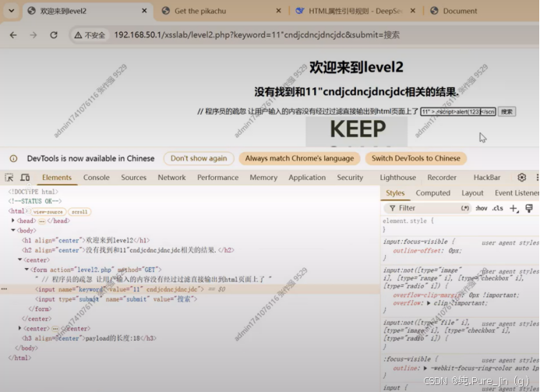Image resolution: width=540 pixels, height=392 pixels.
Task: Reload the page with the refresh icon
Action: click(54, 35)
